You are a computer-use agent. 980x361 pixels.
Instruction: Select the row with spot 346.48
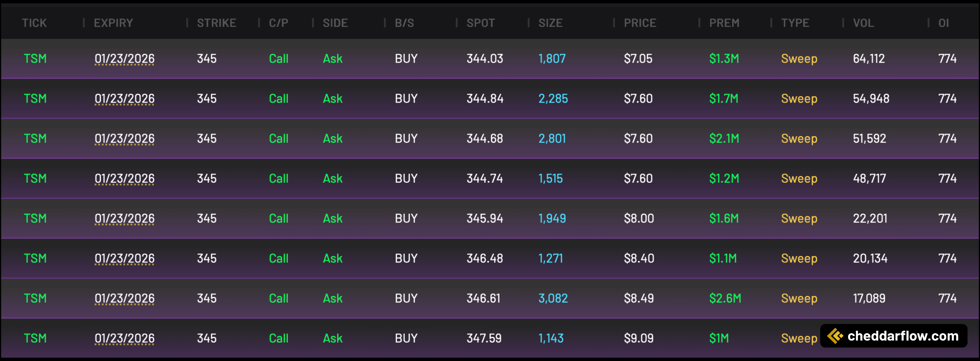coord(490,258)
